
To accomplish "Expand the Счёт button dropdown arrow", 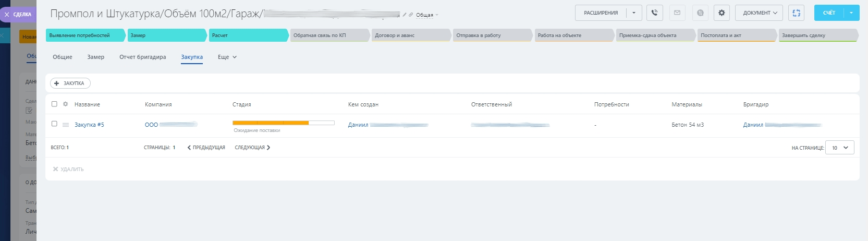I will (x=851, y=13).
